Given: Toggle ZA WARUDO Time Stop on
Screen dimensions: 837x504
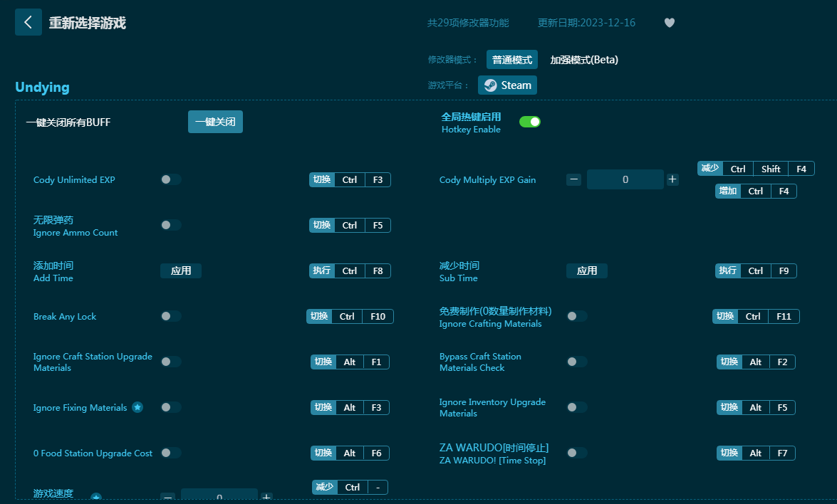Looking at the screenshot, I should point(577,453).
